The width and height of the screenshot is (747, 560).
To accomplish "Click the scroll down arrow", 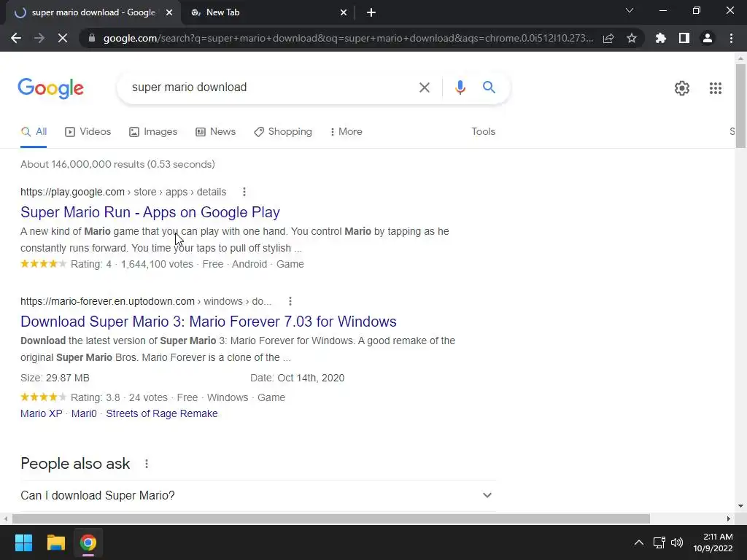I will [x=740, y=506].
